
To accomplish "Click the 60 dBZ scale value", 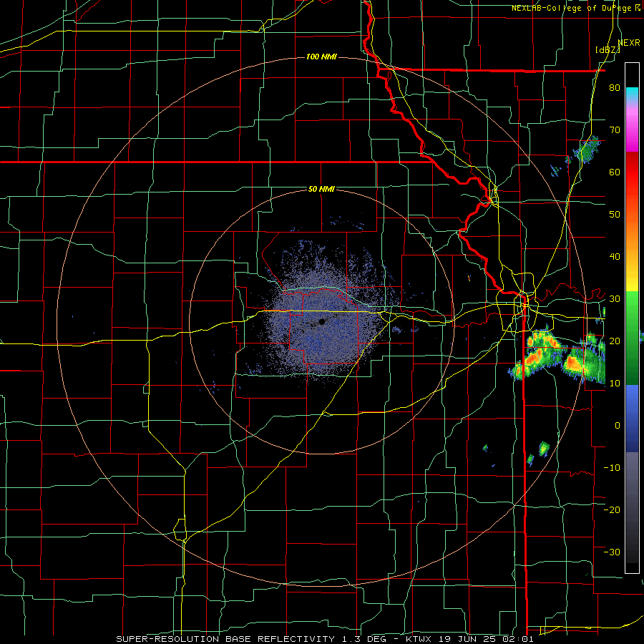I will [x=615, y=172].
